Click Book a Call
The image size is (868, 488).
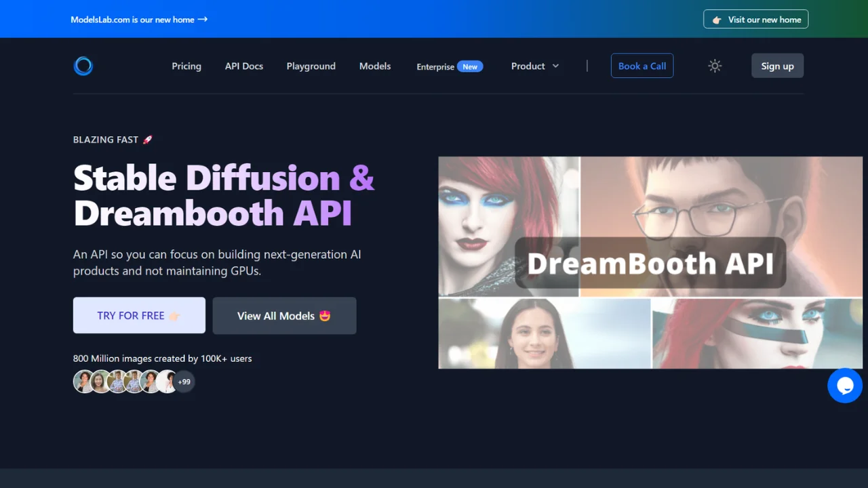(x=642, y=66)
